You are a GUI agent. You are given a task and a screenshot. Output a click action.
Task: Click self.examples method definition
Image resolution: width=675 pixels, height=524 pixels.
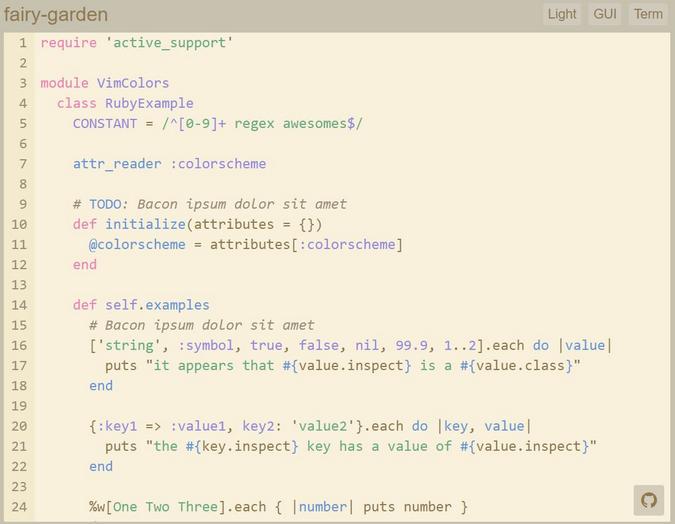[157, 305]
